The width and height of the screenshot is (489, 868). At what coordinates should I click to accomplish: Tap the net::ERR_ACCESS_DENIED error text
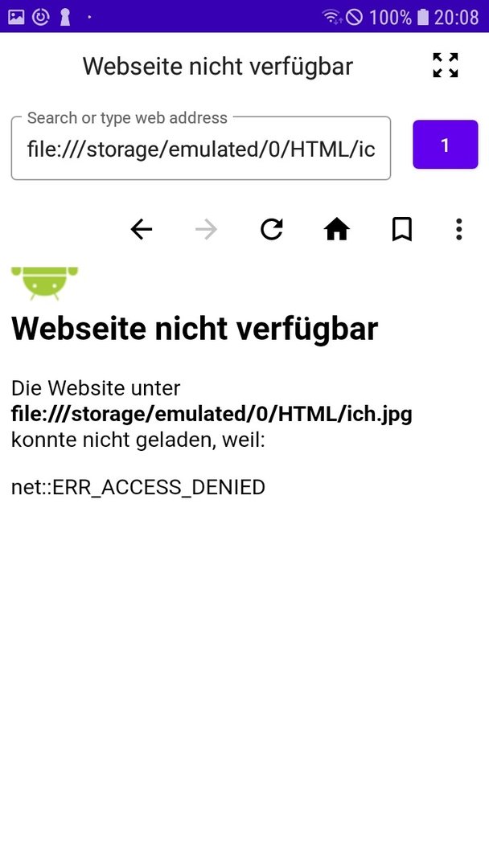[x=138, y=488]
